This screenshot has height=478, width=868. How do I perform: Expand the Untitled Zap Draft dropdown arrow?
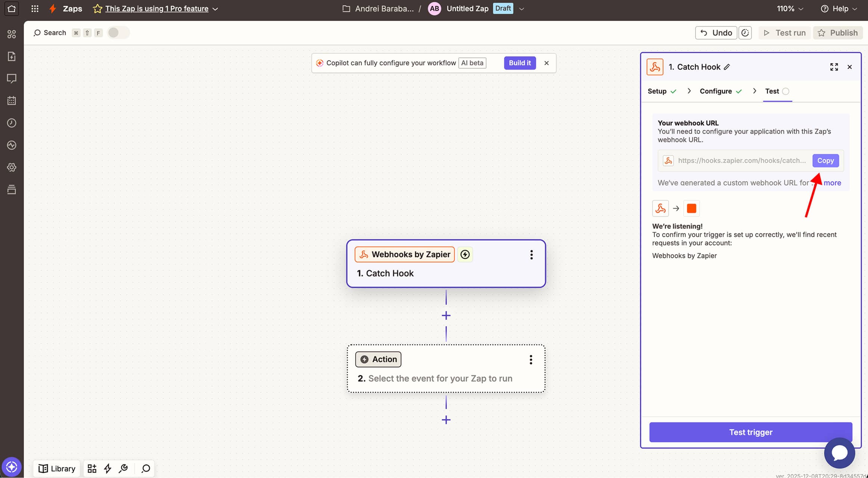(x=522, y=9)
